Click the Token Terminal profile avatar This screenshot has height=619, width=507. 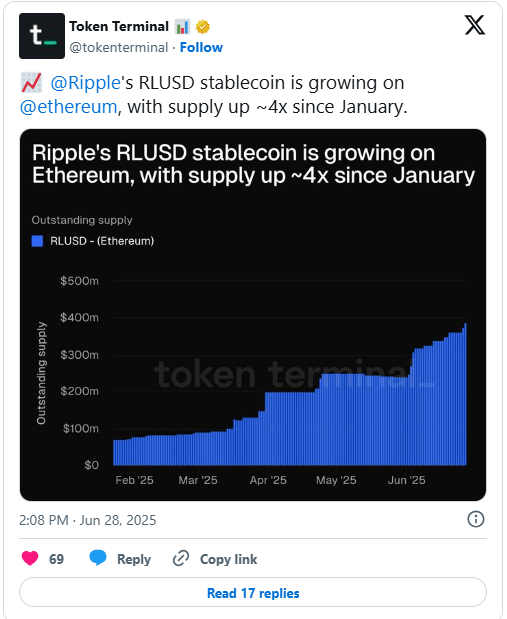tap(42, 36)
